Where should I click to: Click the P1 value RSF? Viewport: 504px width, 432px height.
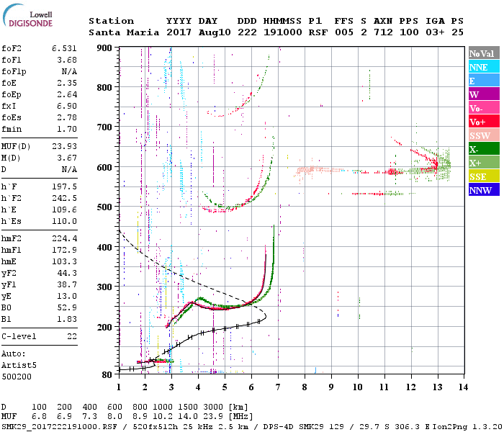point(318,32)
